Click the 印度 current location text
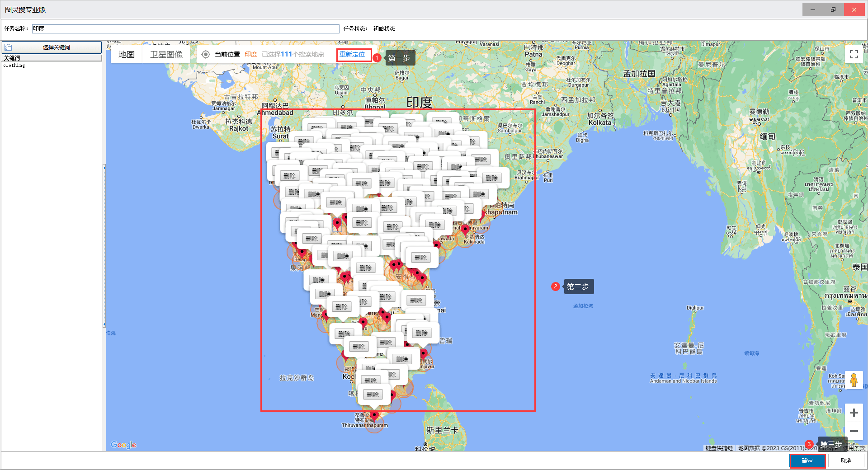868x470 pixels. (x=251, y=54)
